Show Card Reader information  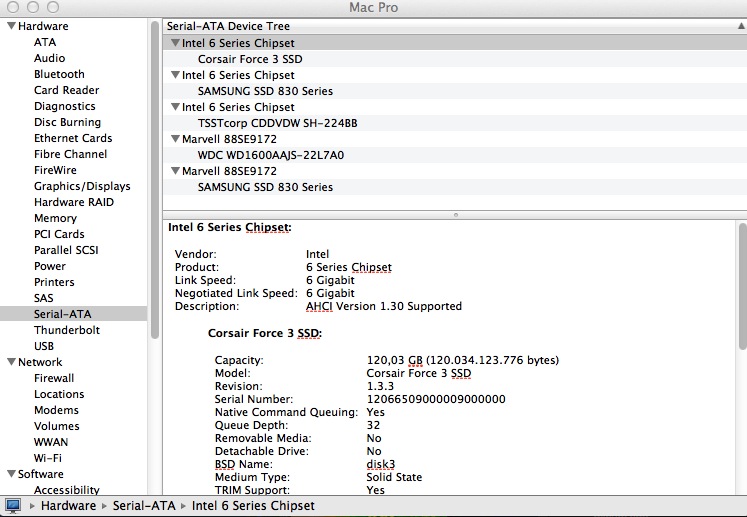(67, 90)
